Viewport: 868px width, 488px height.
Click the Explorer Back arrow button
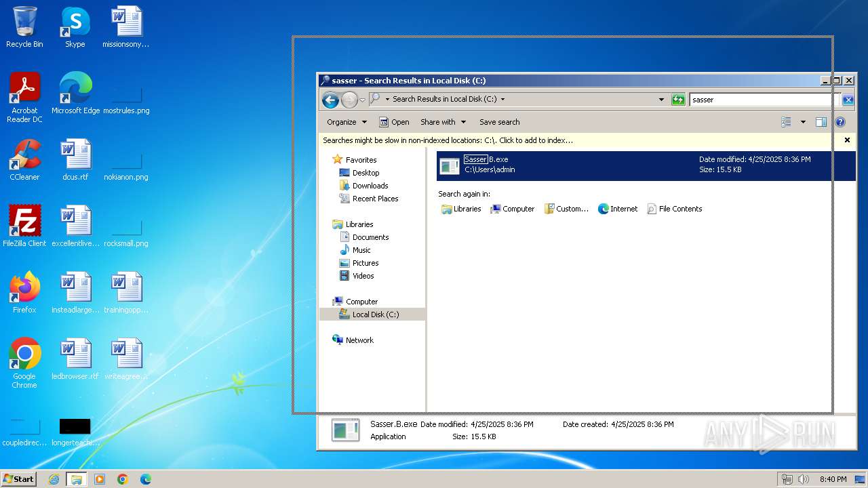pyautogui.click(x=330, y=100)
